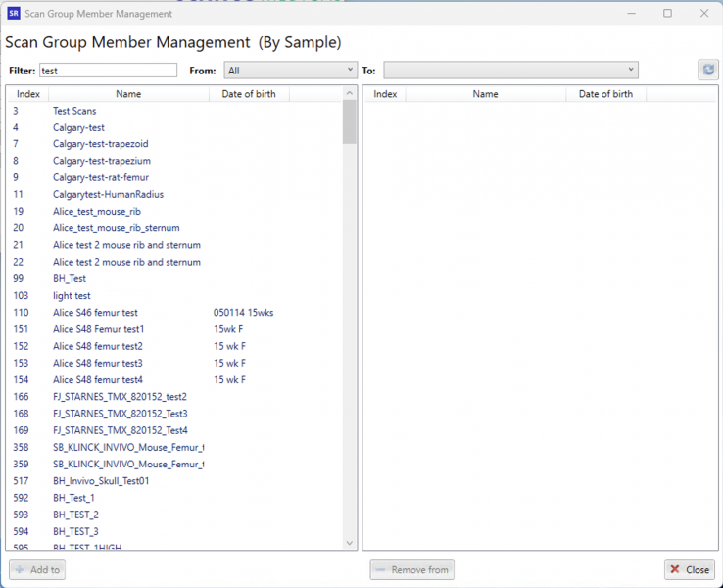Click the left list scroll down arrow
The image size is (723, 588).
click(x=350, y=543)
